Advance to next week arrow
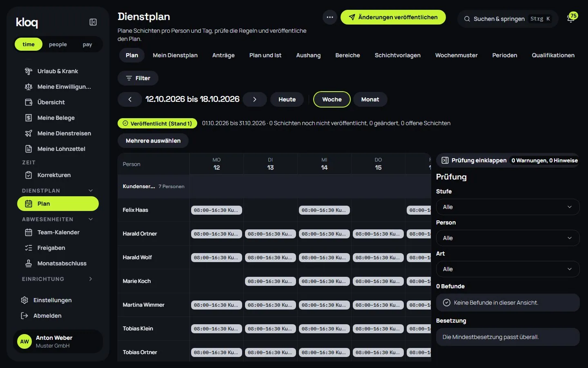Image resolution: width=588 pixels, height=368 pixels. [255, 99]
